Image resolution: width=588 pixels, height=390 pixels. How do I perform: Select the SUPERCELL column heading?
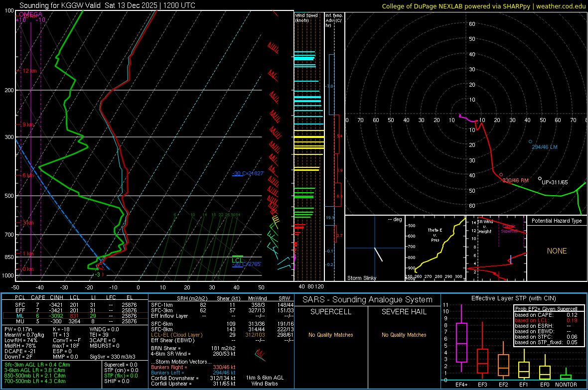click(x=331, y=312)
